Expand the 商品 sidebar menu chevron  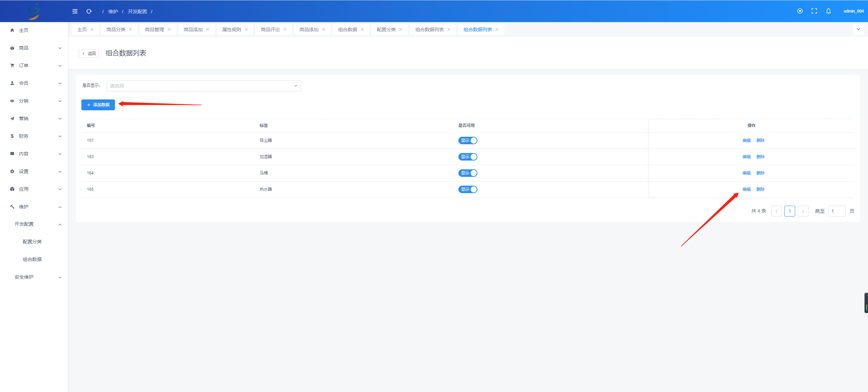(60, 48)
